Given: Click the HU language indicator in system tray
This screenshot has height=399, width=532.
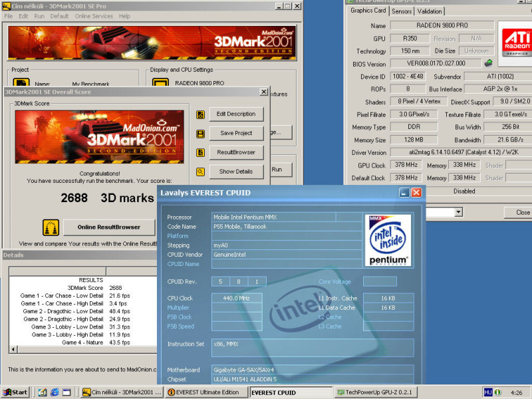Looking at the screenshot, I should tap(488, 392).
